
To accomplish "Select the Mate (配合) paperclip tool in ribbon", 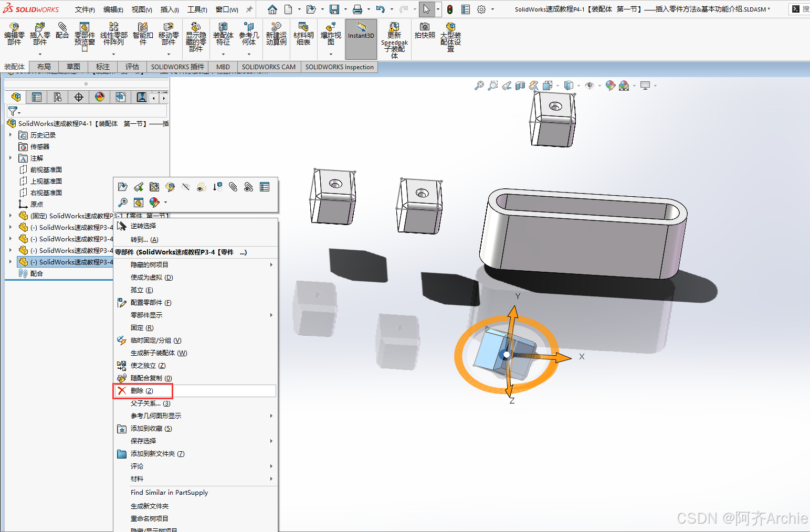I will 62,30.
